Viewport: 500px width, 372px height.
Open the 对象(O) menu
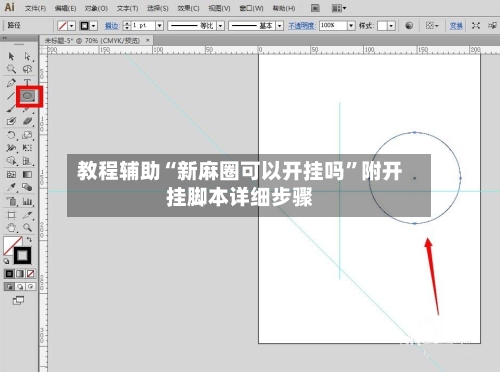(x=96, y=8)
